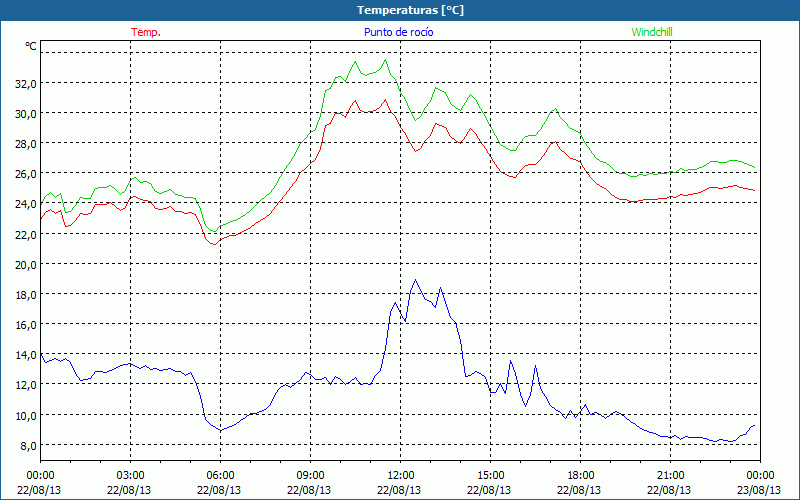Click the °C axis unit label
This screenshot has height=500, width=800.
(31, 46)
